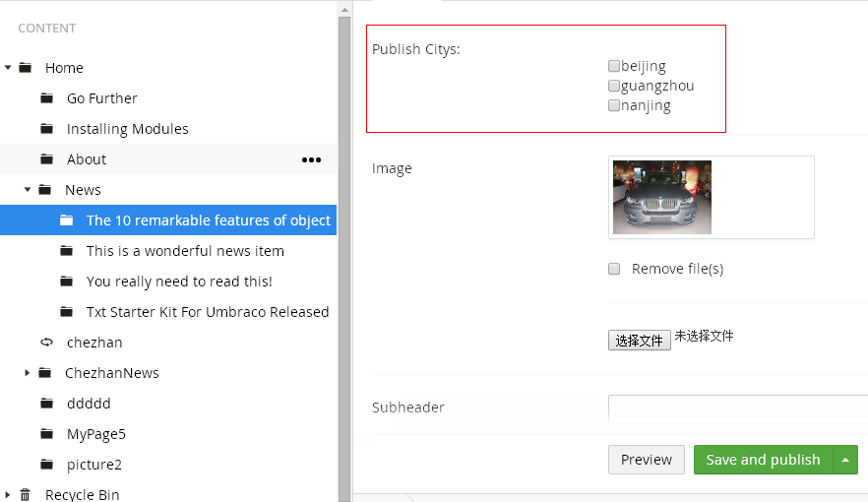Viewport: 868px width, 502px height.
Task: Click folder icon of the selected news item
Action: pyautogui.click(x=67, y=220)
